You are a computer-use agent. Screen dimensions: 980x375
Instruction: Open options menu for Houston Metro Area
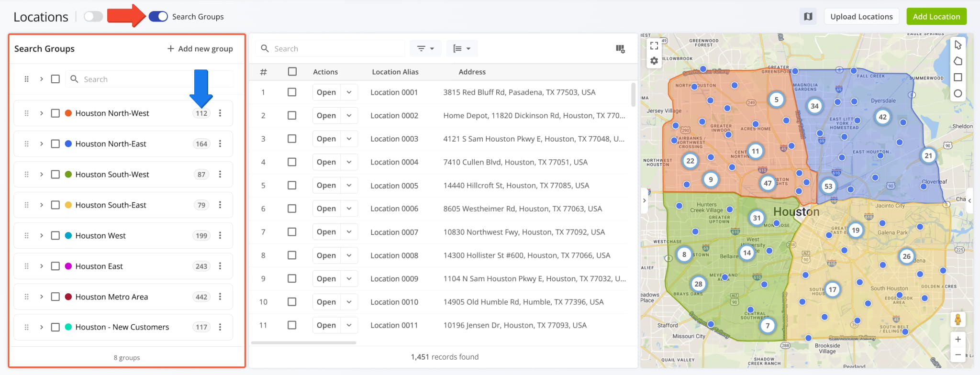pyautogui.click(x=220, y=297)
